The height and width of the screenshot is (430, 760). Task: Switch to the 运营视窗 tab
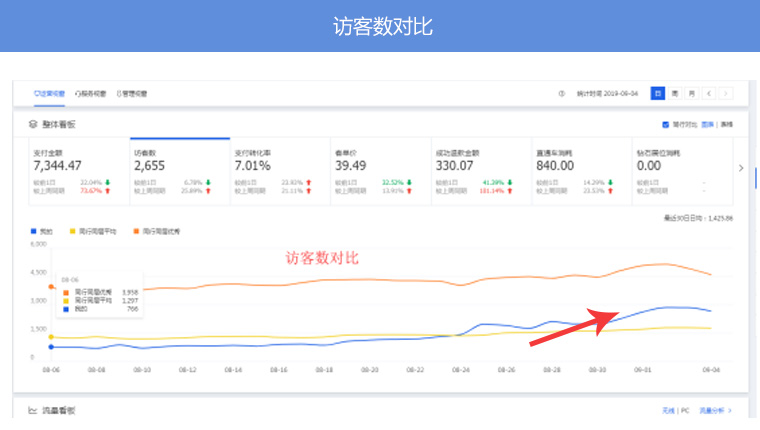pos(50,94)
